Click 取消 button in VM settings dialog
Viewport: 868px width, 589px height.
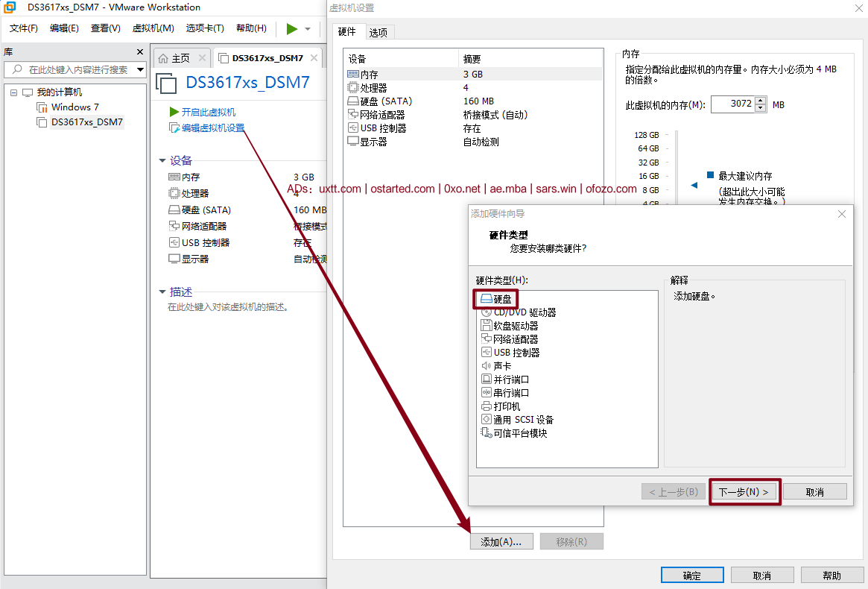[762, 575]
